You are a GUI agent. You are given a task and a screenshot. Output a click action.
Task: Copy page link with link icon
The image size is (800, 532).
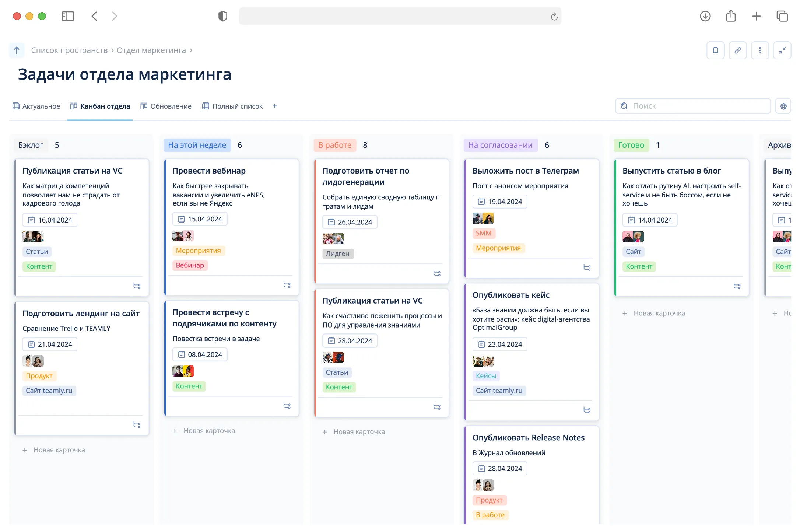(x=738, y=50)
